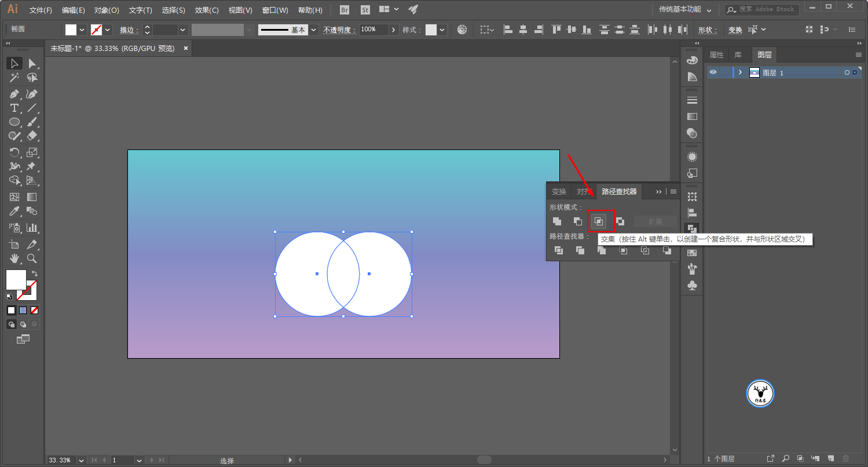Image resolution: width=868 pixels, height=467 pixels.
Task: Switch to the 变换 panel tab
Action: [559, 192]
